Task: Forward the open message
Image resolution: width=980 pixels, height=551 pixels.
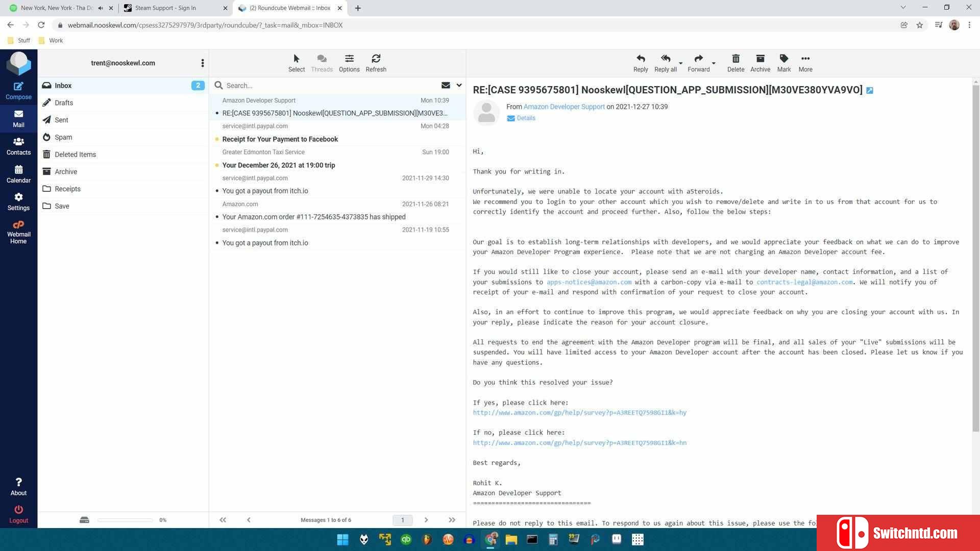Action: click(698, 63)
